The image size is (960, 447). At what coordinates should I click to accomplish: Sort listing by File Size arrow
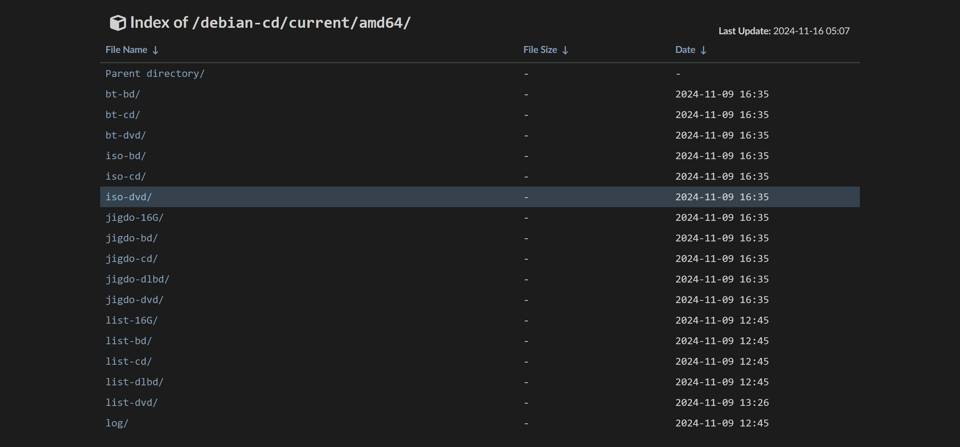tap(566, 50)
